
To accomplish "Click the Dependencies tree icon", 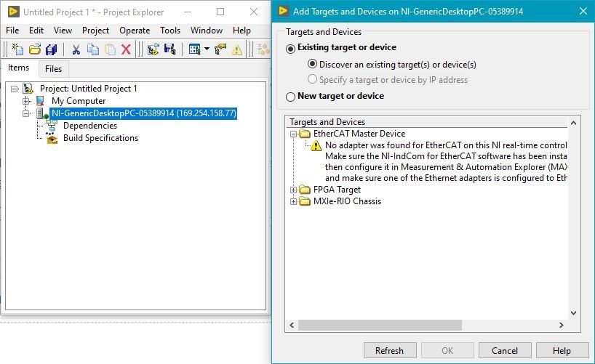I will [52, 126].
